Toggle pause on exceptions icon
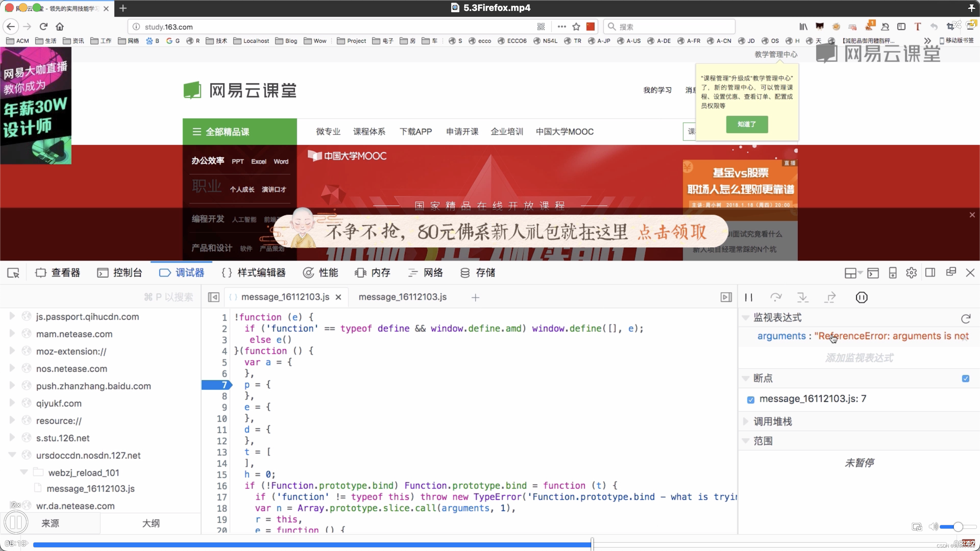The image size is (980, 551). tap(861, 297)
